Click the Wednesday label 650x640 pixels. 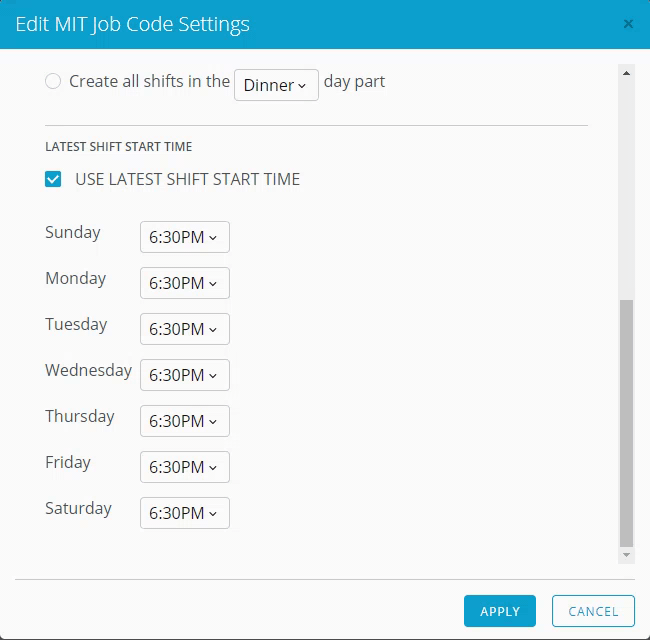[x=88, y=370]
